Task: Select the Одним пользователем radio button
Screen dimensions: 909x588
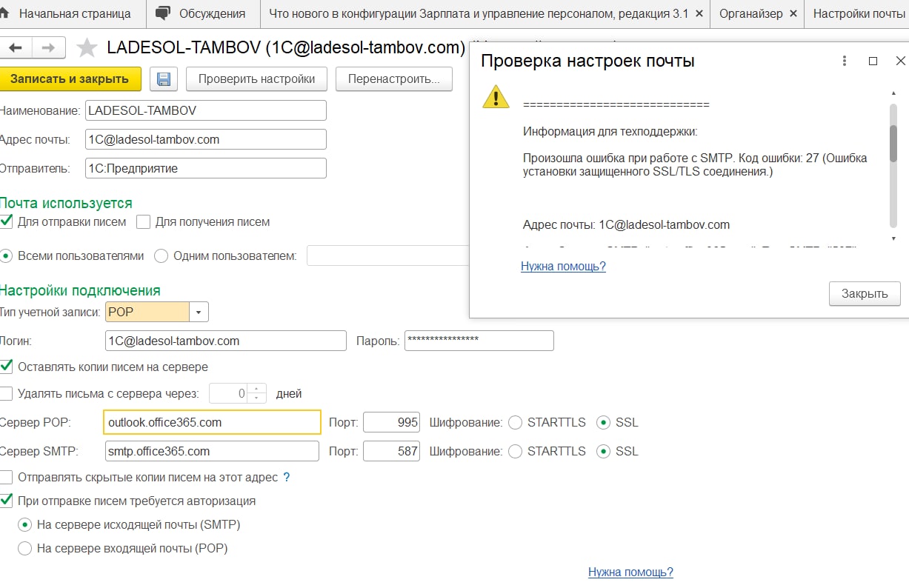Action: (x=161, y=256)
